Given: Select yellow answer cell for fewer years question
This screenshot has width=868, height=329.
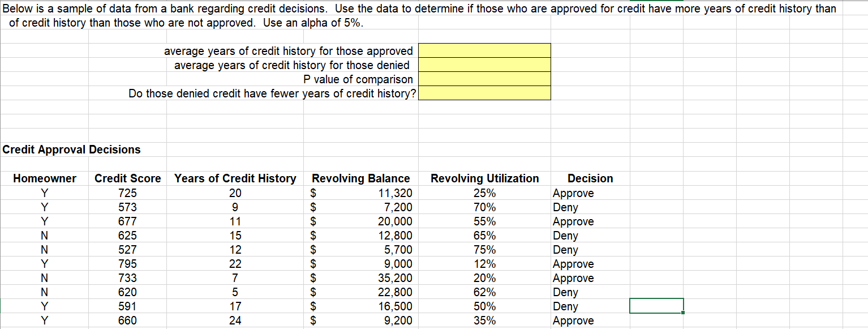Looking at the screenshot, I should 484,93.
